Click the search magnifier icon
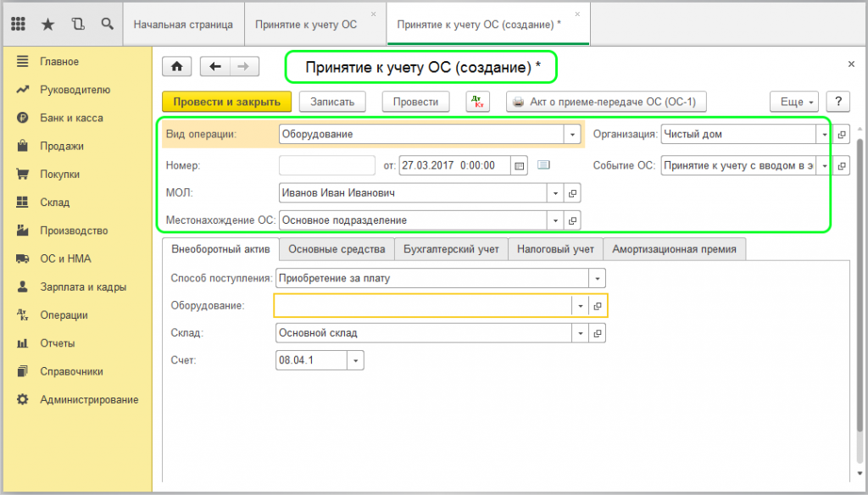The height and width of the screenshot is (495, 868). [107, 25]
